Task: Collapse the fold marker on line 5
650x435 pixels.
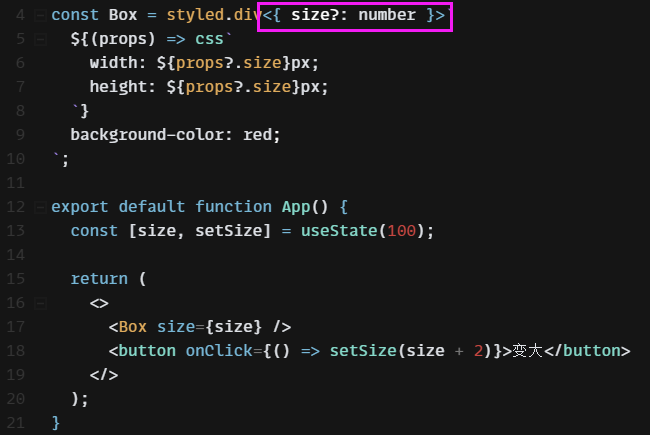Action: click(39, 39)
